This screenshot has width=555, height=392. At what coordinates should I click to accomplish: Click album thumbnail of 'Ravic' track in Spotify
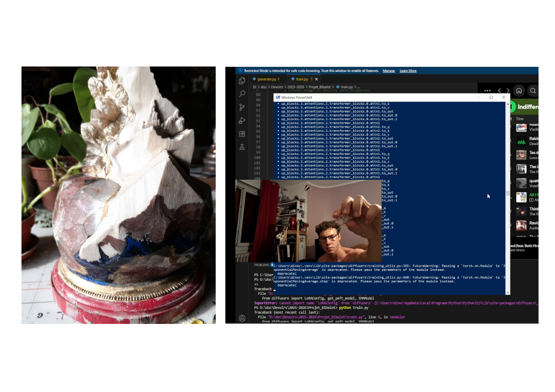click(x=521, y=225)
